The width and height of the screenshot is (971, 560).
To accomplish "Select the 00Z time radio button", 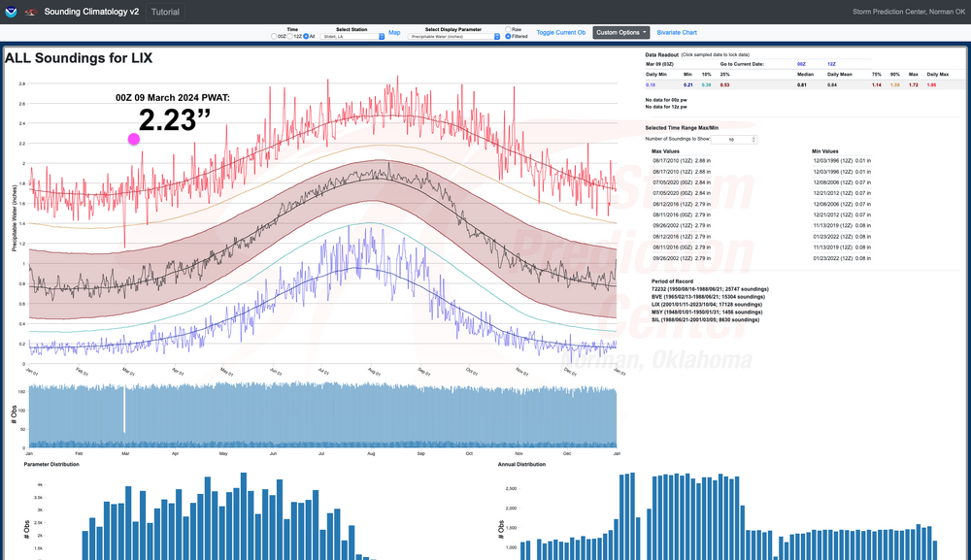I will pos(274,37).
